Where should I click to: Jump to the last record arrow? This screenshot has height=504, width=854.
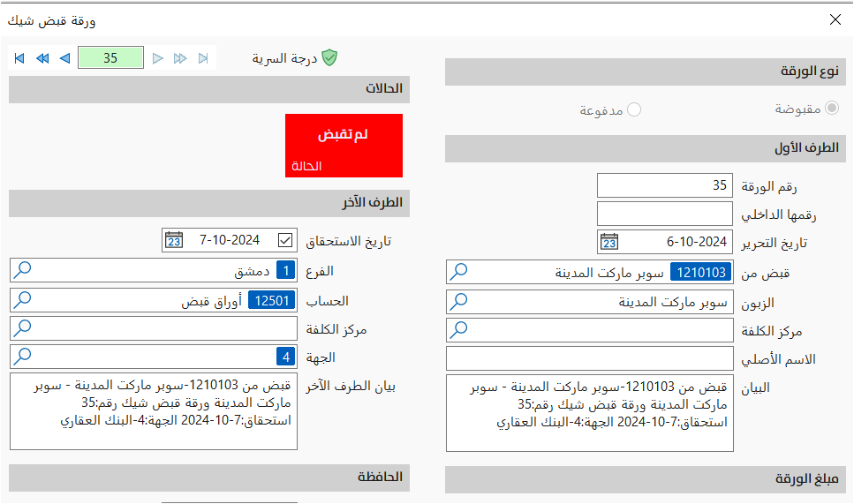coord(203,58)
